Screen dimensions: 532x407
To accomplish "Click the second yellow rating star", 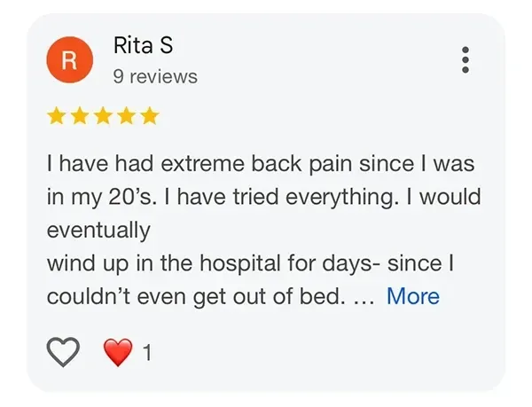I will (x=81, y=116).
